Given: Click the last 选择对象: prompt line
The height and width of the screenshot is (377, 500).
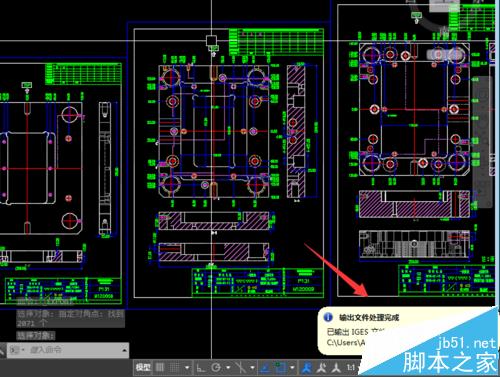Looking at the screenshot, I should (35, 335).
